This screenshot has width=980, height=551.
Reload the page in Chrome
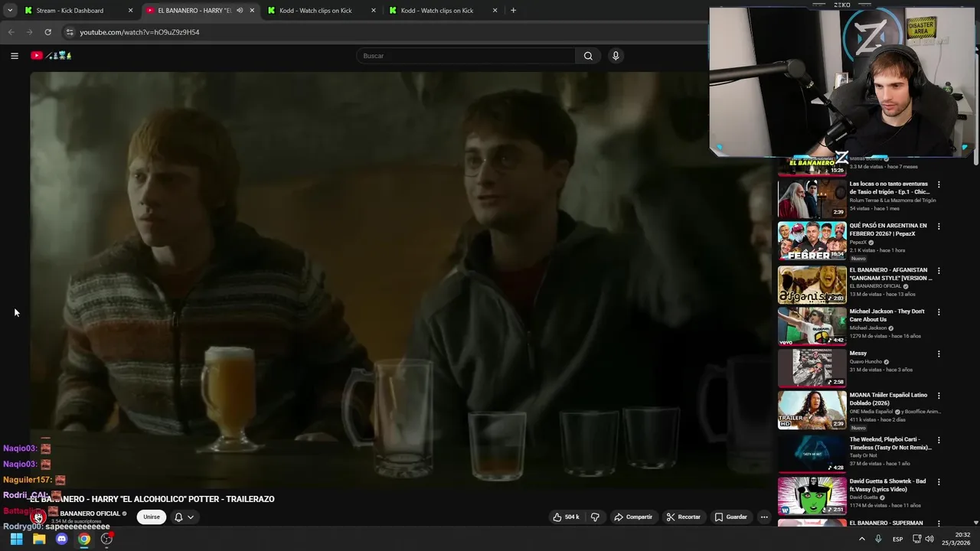[47, 32]
